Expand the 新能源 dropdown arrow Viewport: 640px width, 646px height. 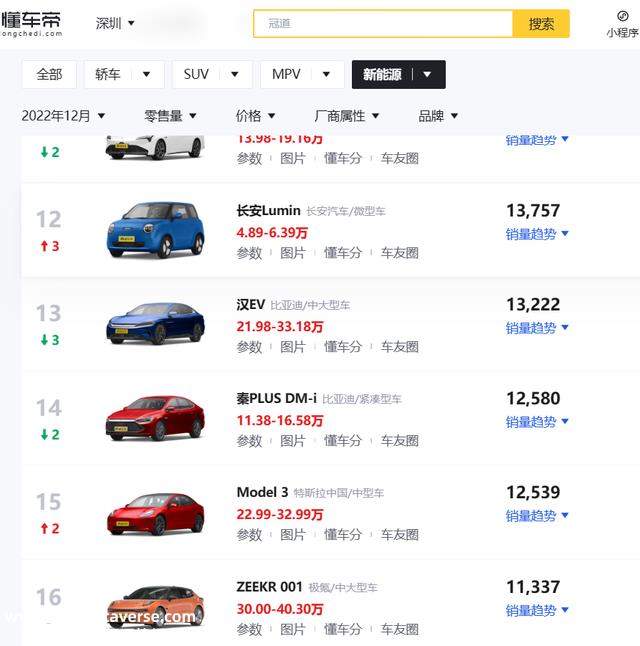coord(427,75)
